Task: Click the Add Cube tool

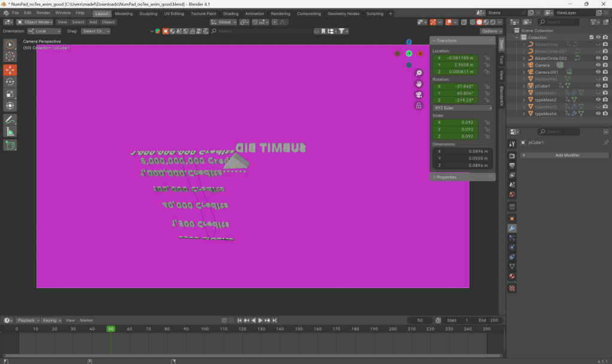Action: [10, 145]
